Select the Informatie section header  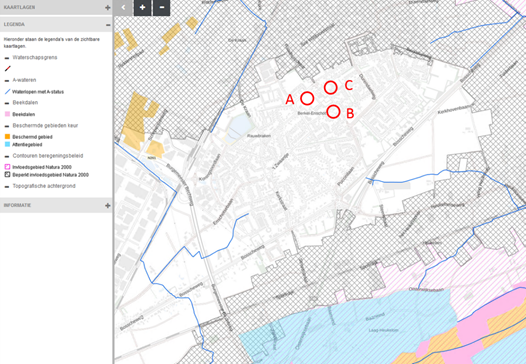point(56,205)
